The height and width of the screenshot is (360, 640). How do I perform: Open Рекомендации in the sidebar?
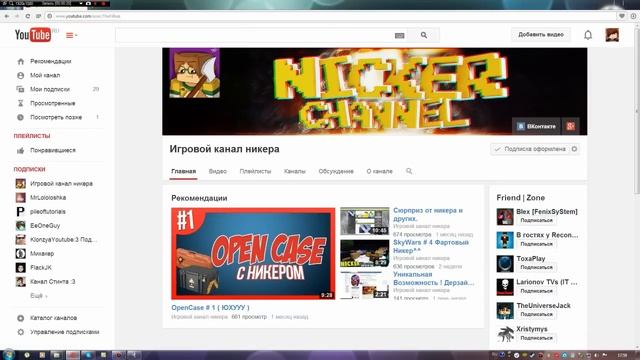tap(51, 61)
